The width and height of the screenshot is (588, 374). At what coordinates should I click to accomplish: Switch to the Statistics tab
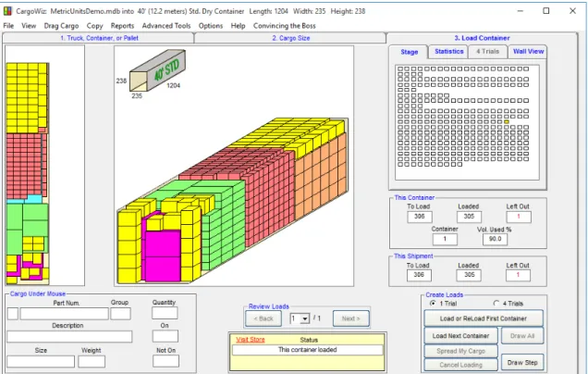449,52
